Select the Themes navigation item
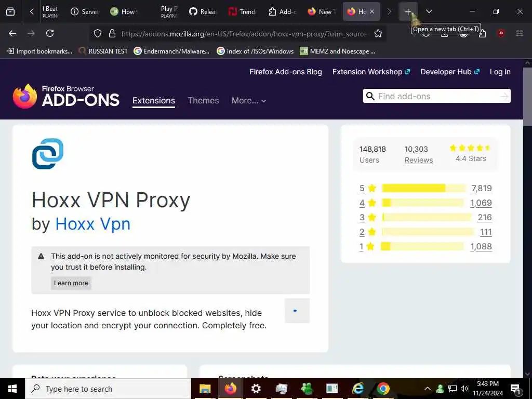The image size is (532, 399). coord(203,100)
